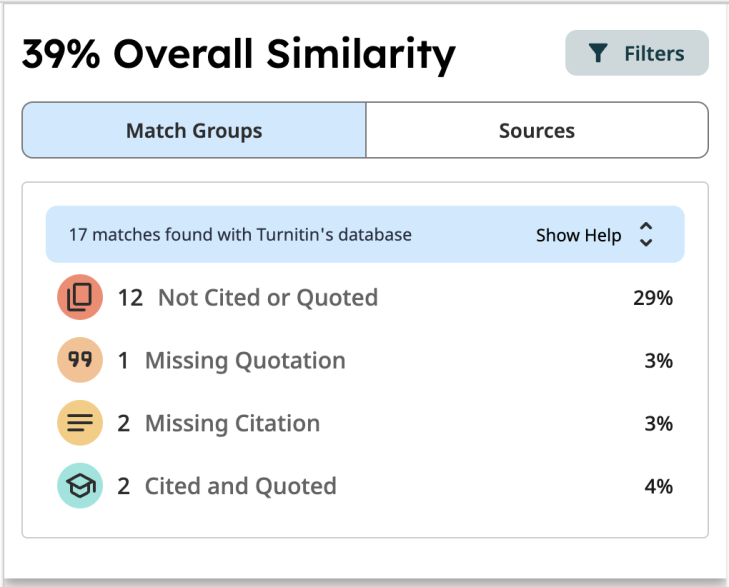
Task: Switch to the Match Groups tab
Action: [194, 130]
